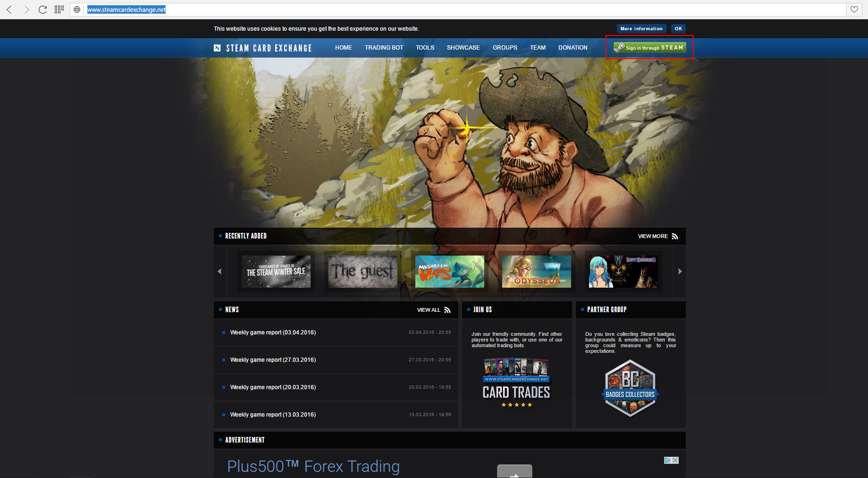Click Sign in through STEAM button
868x478 pixels.
(650, 47)
